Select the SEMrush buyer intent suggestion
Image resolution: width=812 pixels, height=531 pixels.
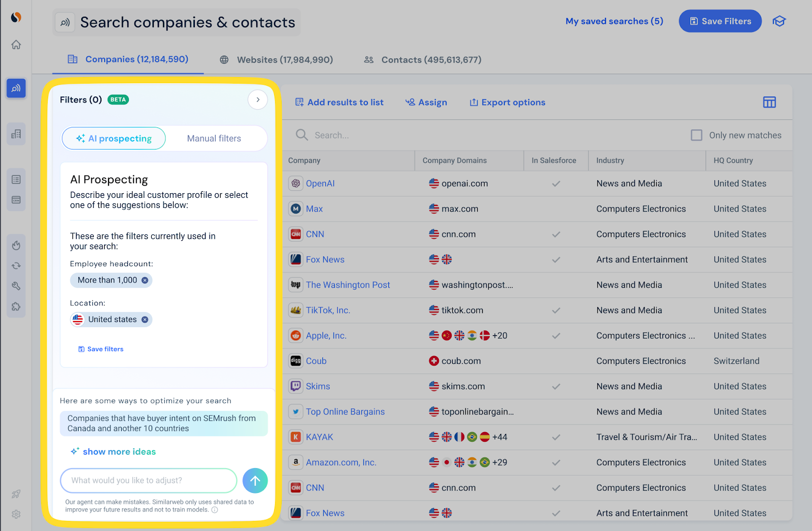point(164,423)
